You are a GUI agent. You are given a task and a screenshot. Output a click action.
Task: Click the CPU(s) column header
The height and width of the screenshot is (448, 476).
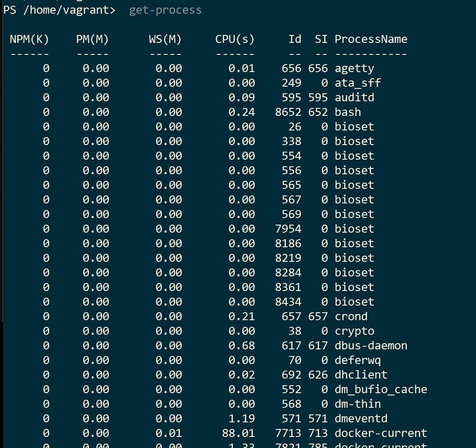[x=235, y=39]
